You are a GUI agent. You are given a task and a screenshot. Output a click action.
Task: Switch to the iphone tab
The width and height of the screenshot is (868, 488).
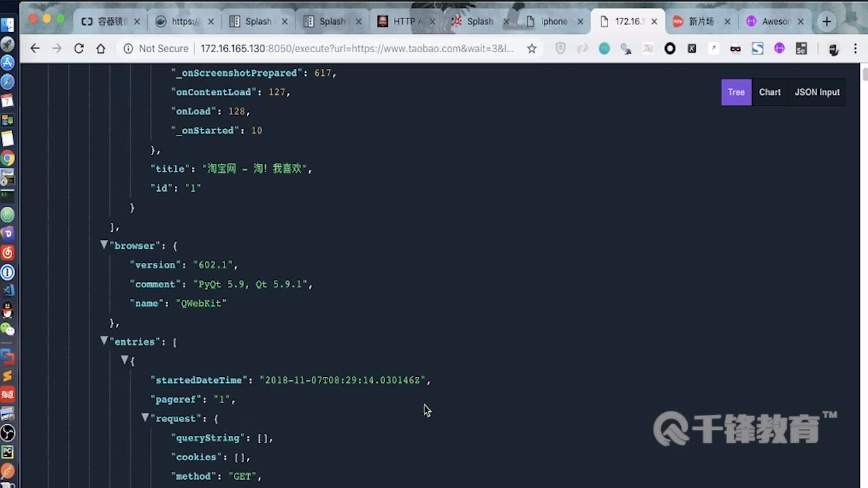553,22
